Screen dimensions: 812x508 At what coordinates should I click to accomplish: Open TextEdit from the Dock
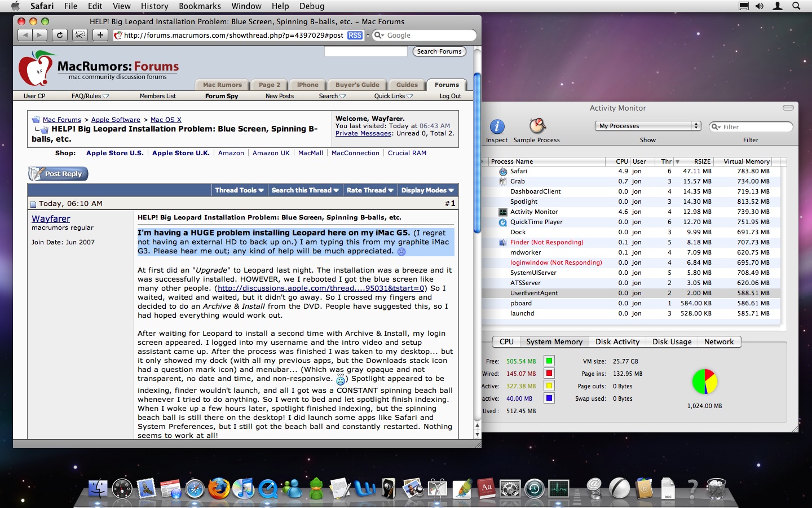coord(341,489)
